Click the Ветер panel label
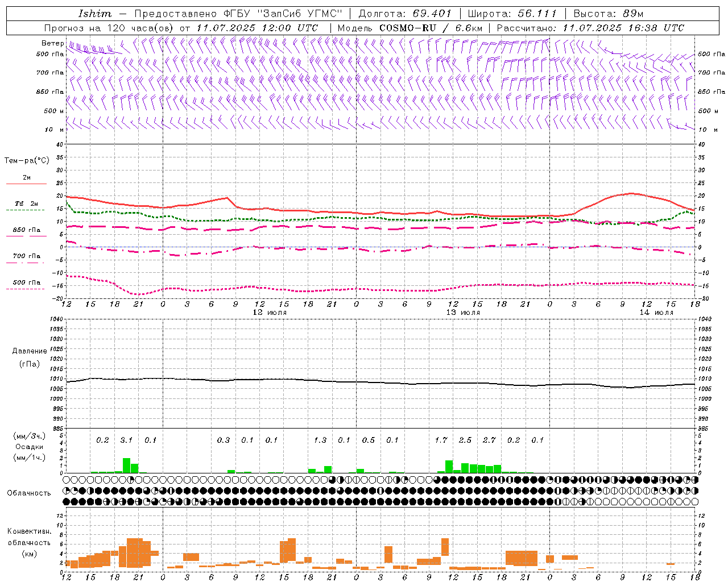The height and width of the screenshot is (582, 728). click(52, 43)
